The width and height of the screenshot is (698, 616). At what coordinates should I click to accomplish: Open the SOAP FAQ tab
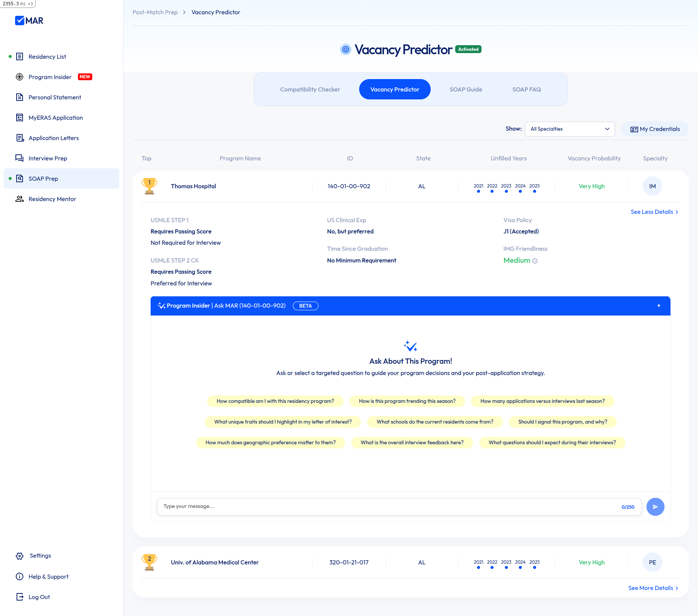pos(526,89)
